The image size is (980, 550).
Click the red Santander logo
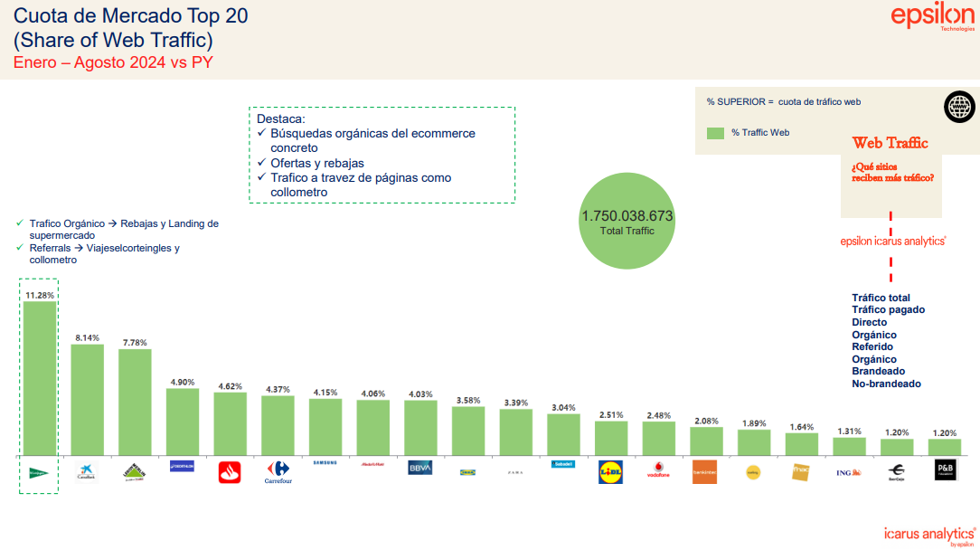click(x=230, y=472)
